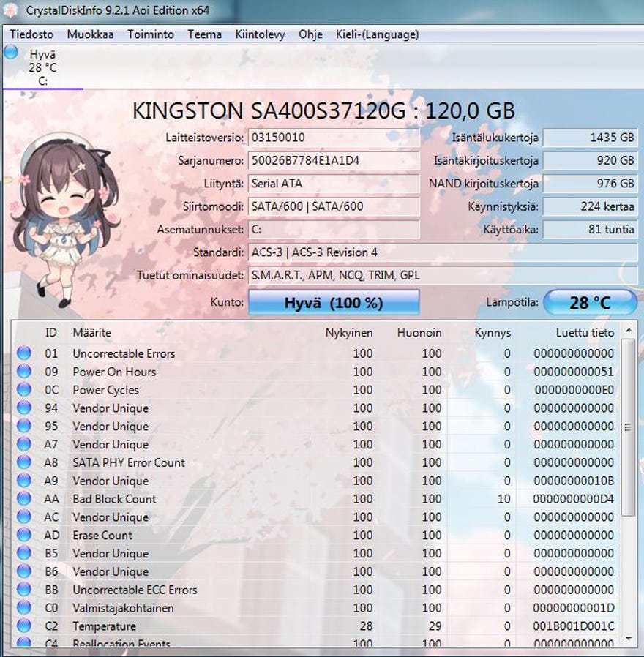Click the blue status orb beside Hyvä 28 °C

10,53
